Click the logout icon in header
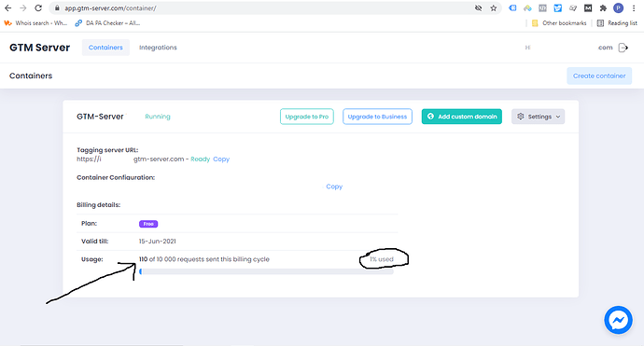This screenshot has height=346, width=644. point(623,48)
